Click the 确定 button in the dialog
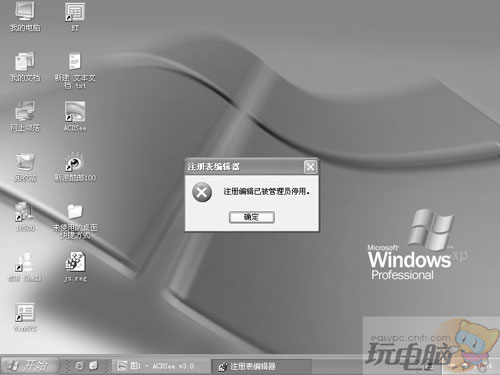Image resolution: width=500 pixels, height=375 pixels. 252,217
